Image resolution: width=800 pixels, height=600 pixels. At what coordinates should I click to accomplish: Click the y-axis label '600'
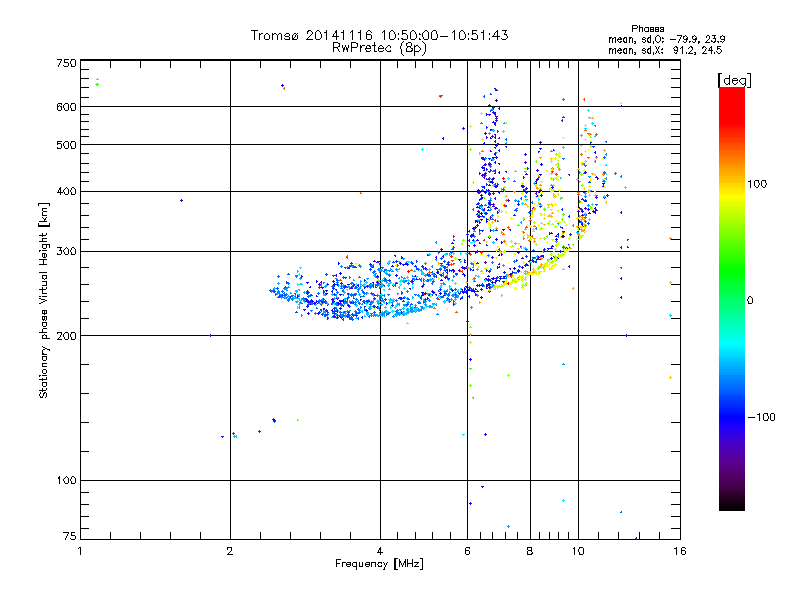[66, 107]
